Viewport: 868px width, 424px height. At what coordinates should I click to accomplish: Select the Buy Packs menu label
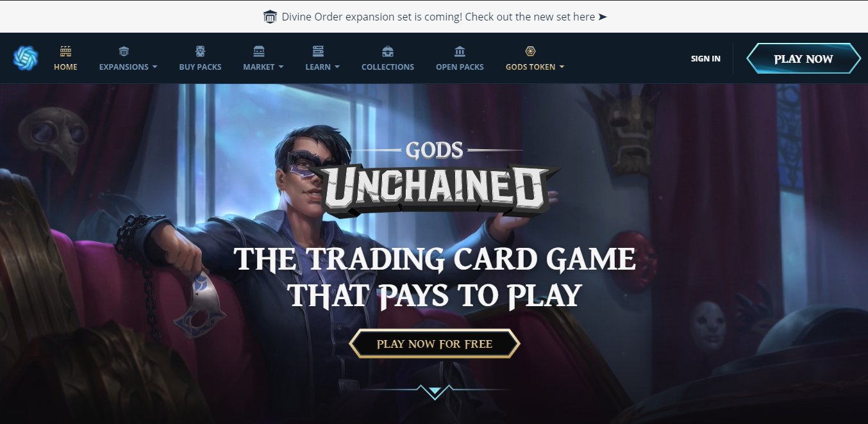click(x=200, y=67)
